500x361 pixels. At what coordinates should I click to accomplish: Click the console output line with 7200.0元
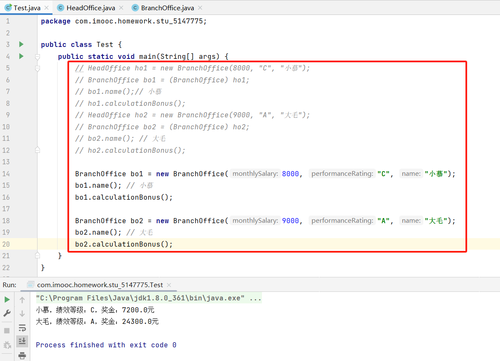point(95,310)
